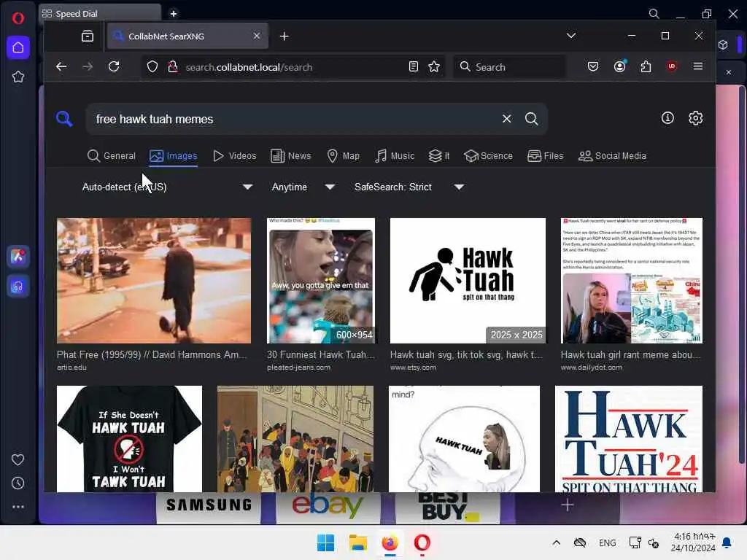This screenshot has height=560, width=747.
Task: Submit search with magnifier button
Action: pos(532,119)
